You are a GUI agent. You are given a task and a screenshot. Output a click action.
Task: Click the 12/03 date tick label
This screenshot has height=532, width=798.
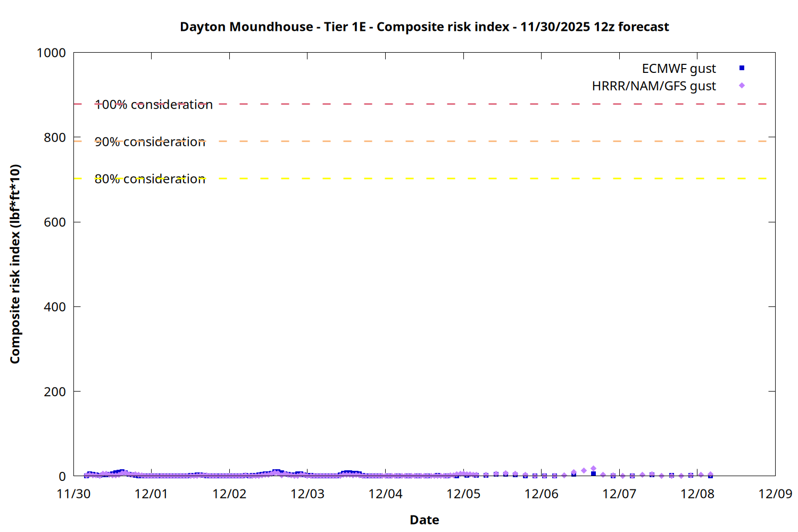point(307,494)
